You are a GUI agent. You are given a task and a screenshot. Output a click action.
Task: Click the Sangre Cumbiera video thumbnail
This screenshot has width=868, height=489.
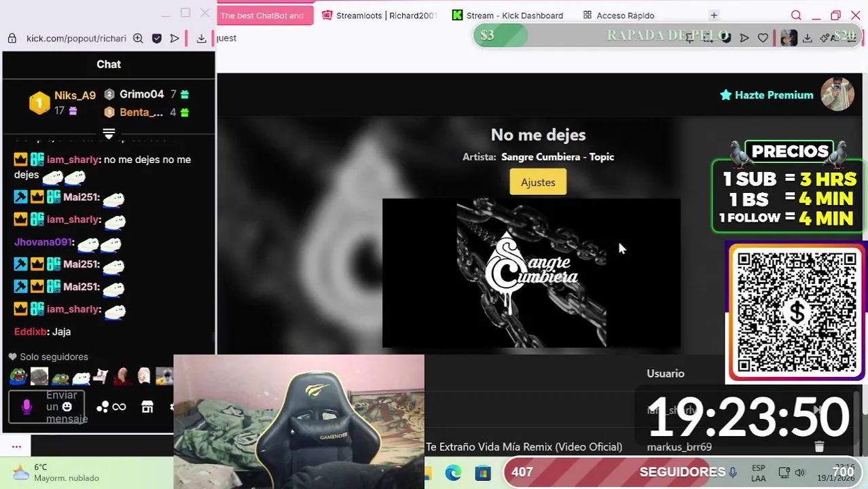531,273
